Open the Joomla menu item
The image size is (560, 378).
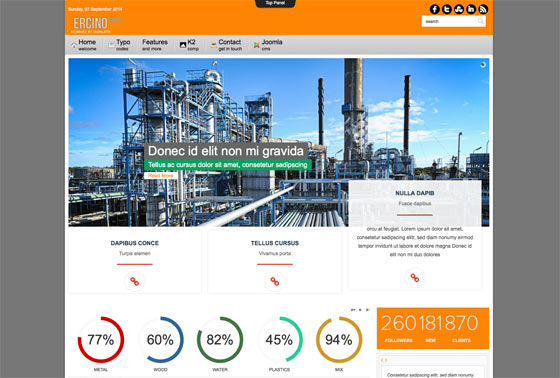[x=268, y=45]
